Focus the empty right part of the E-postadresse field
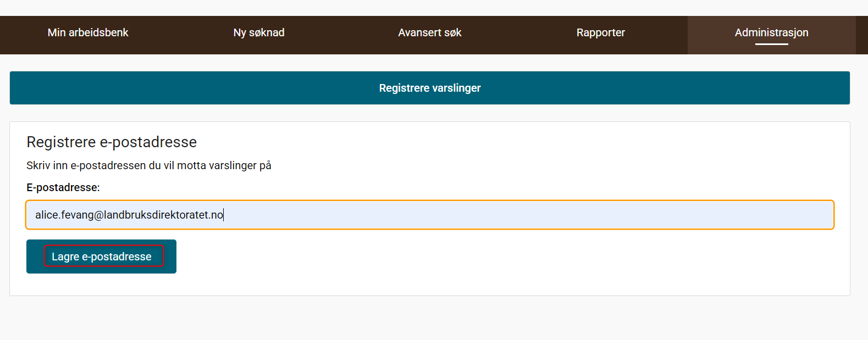 528,215
